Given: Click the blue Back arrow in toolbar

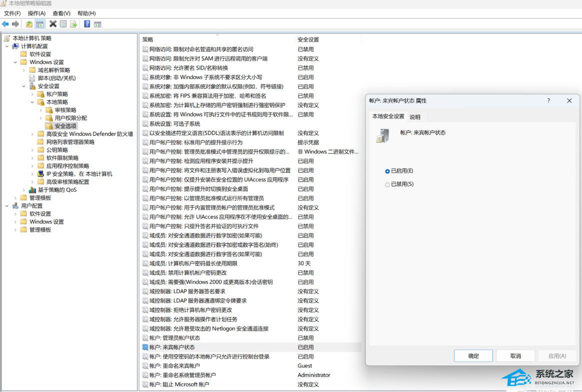Looking at the screenshot, I should coord(5,24).
